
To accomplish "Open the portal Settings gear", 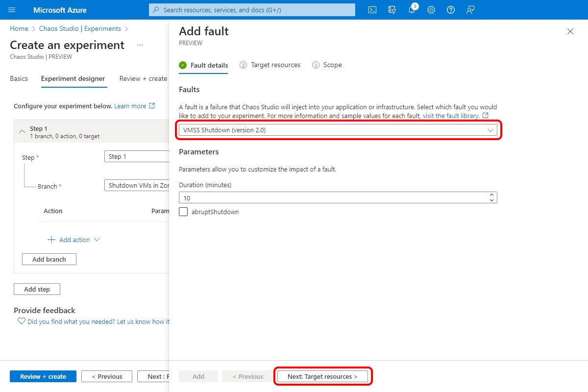I will 431,10.
